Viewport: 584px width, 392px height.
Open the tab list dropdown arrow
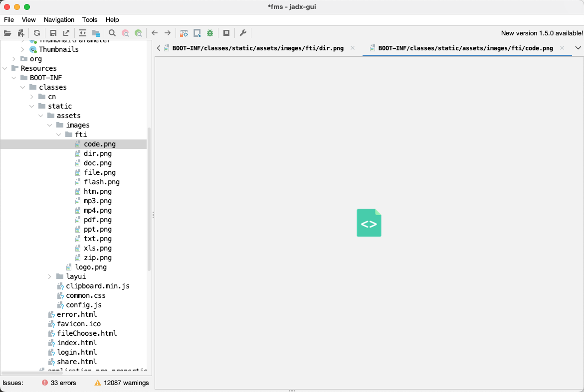(x=578, y=48)
